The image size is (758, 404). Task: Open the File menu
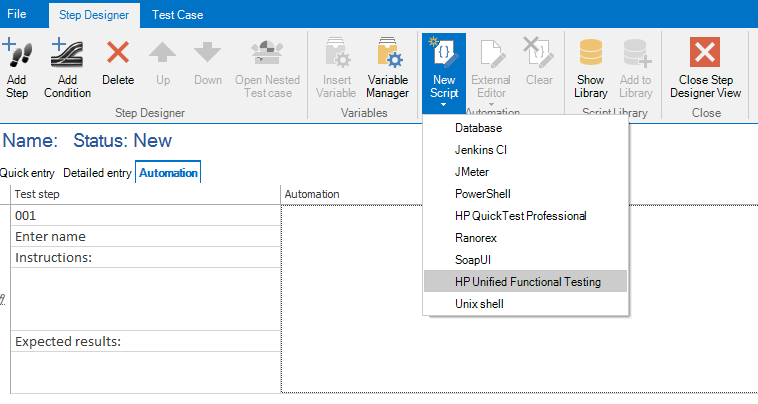click(x=17, y=15)
